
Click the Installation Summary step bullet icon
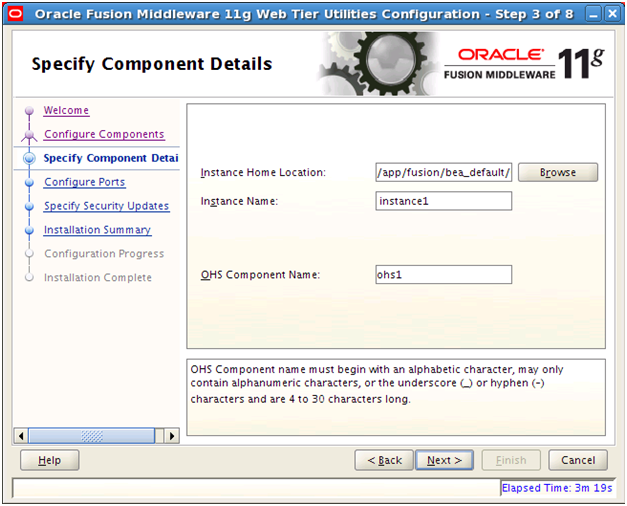pyautogui.click(x=29, y=230)
